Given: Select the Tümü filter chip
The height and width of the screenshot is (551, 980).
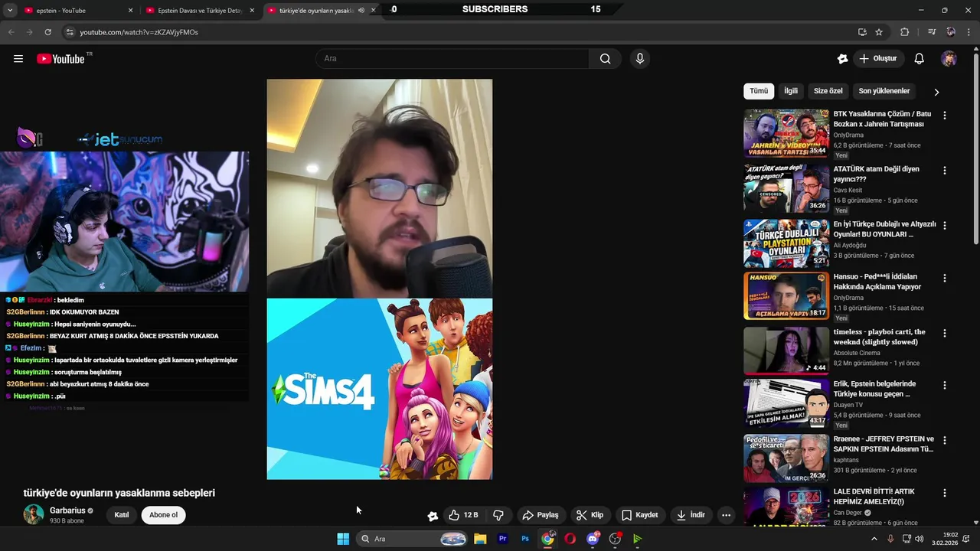Looking at the screenshot, I should 759,91.
